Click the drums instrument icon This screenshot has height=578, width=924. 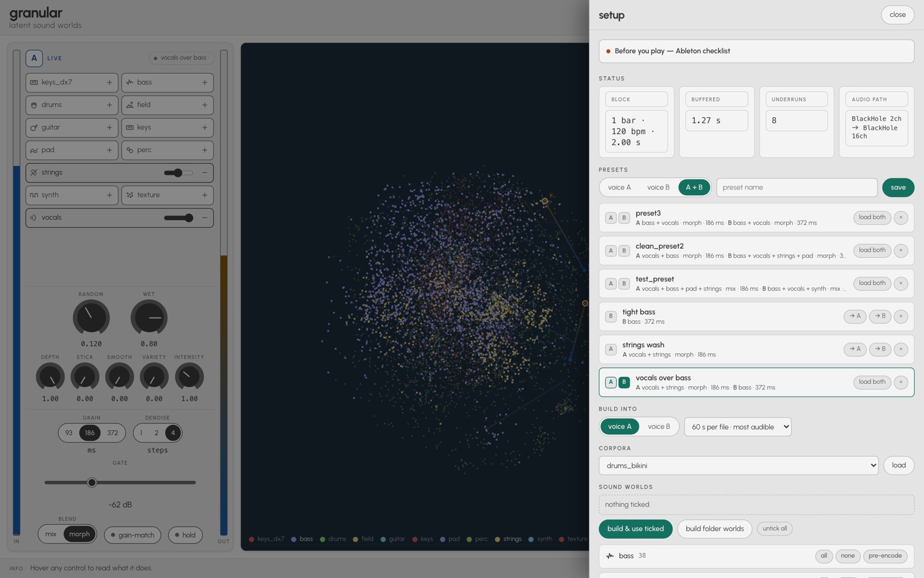click(34, 105)
